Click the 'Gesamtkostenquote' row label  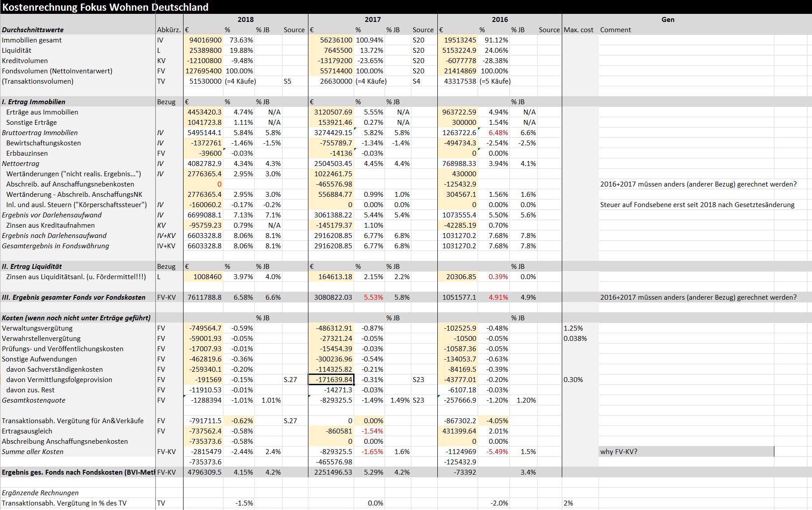[x=34, y=400]
